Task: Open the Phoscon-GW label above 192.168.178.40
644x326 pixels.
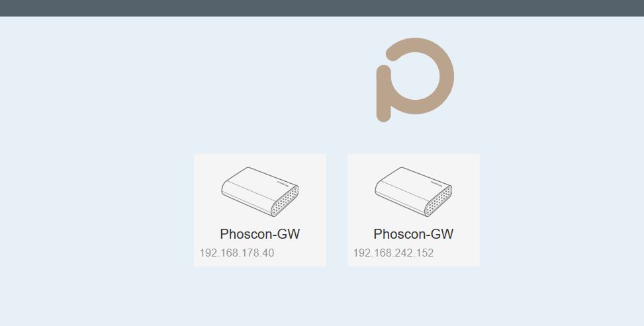Action: pos(260,234)
